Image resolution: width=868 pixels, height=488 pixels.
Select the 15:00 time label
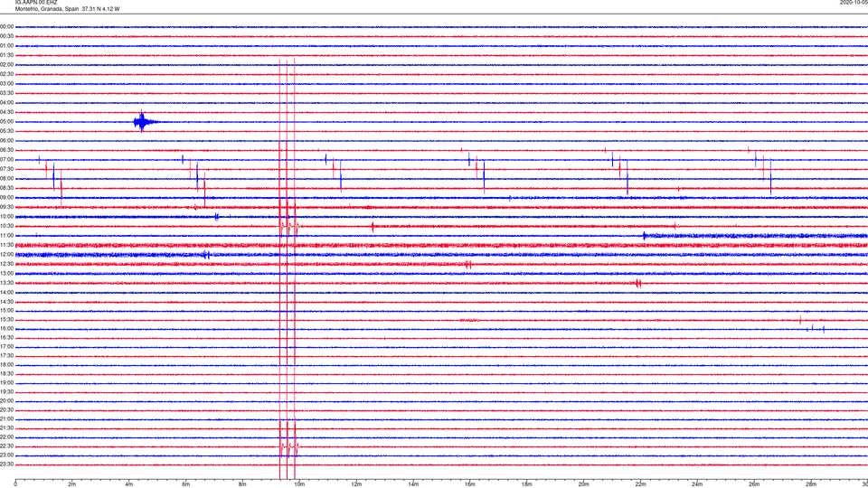tap(6, 311)
